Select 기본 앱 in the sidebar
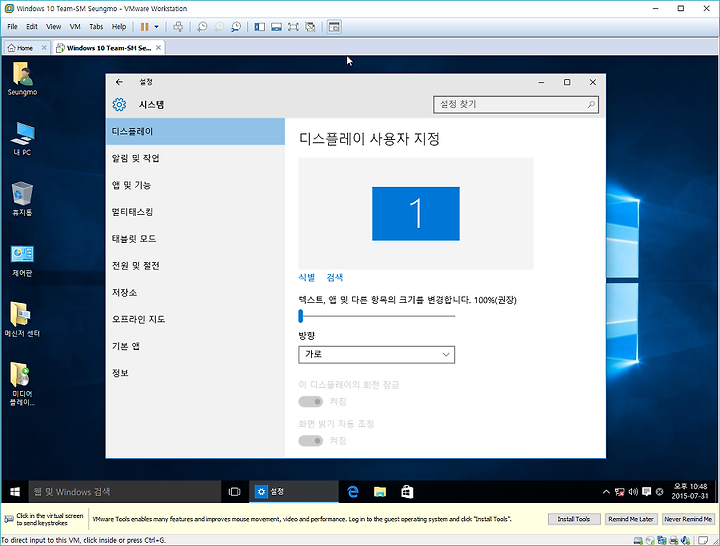This screenshot has height=546, width=720. (195, 346)
